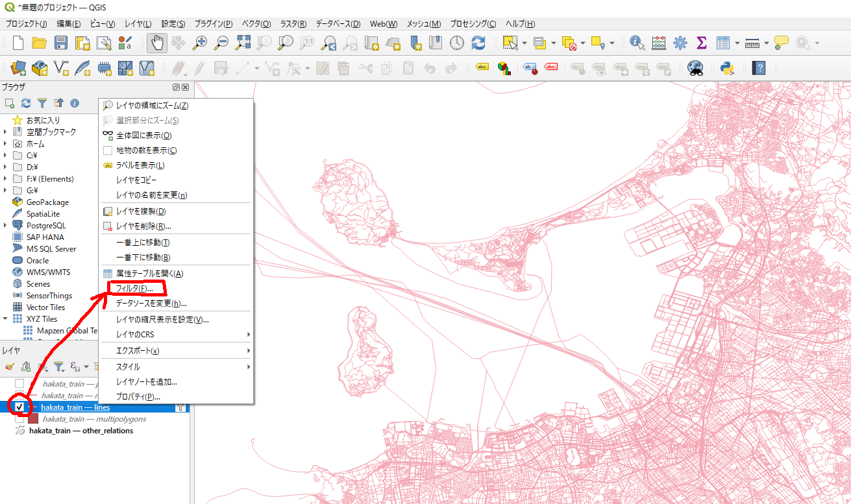Open the ベクタ(O) menu
Image resolution: width=851 pixels, height=504 pixels.
(256, 24)
